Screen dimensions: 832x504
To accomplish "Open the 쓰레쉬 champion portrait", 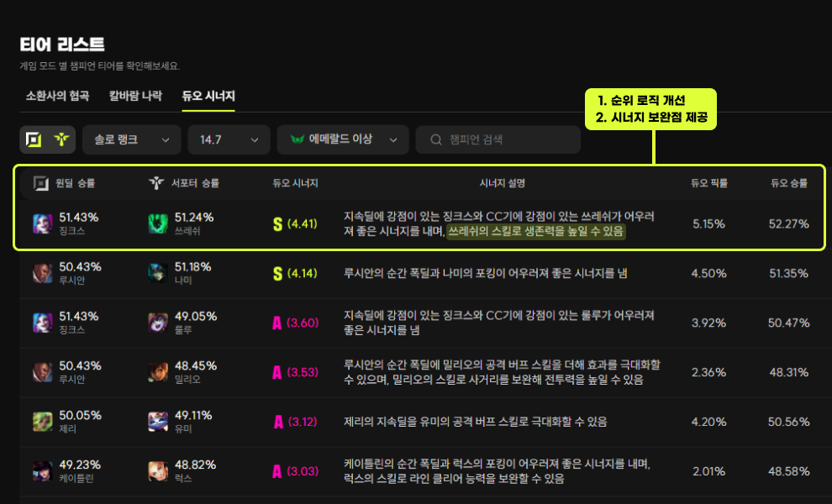I will coord(158,224).
